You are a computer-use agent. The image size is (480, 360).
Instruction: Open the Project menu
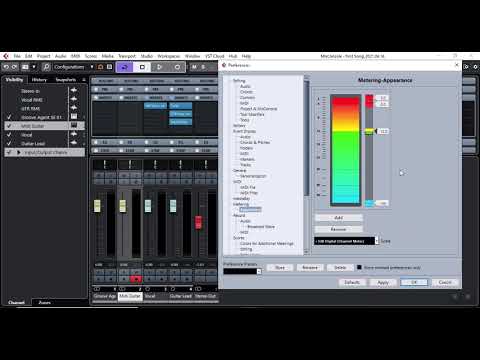43,56
